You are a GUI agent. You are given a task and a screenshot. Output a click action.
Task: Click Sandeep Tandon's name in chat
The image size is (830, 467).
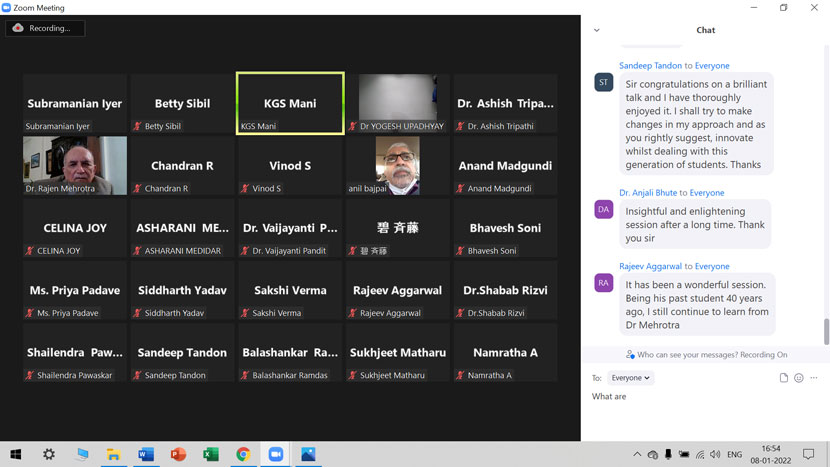(x=650, y=66)
